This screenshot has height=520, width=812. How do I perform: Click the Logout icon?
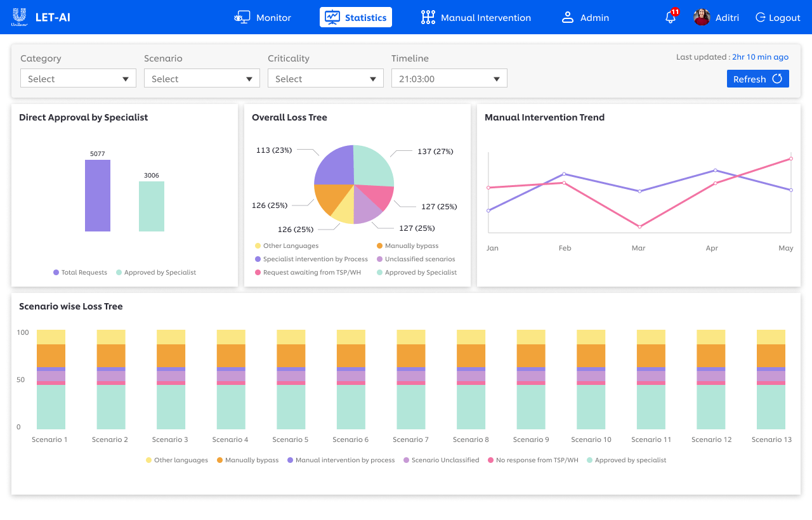tap(760, 18)
